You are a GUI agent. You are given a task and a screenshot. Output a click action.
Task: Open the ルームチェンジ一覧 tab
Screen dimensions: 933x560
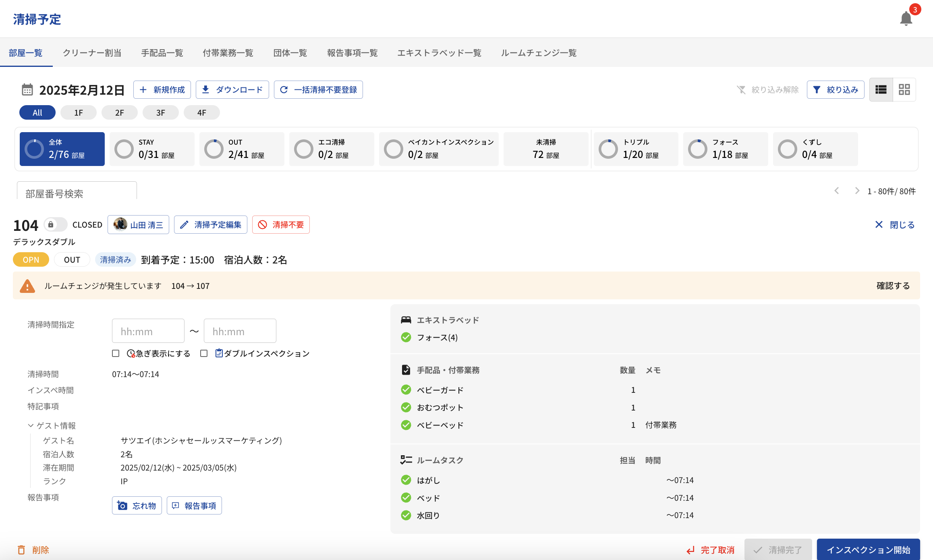[539, 53]
